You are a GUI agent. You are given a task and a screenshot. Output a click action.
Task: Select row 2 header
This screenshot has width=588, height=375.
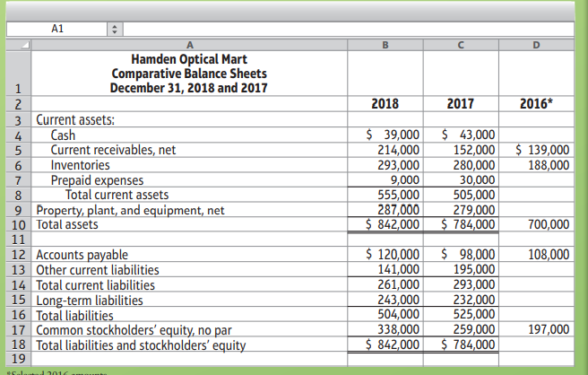19,104
